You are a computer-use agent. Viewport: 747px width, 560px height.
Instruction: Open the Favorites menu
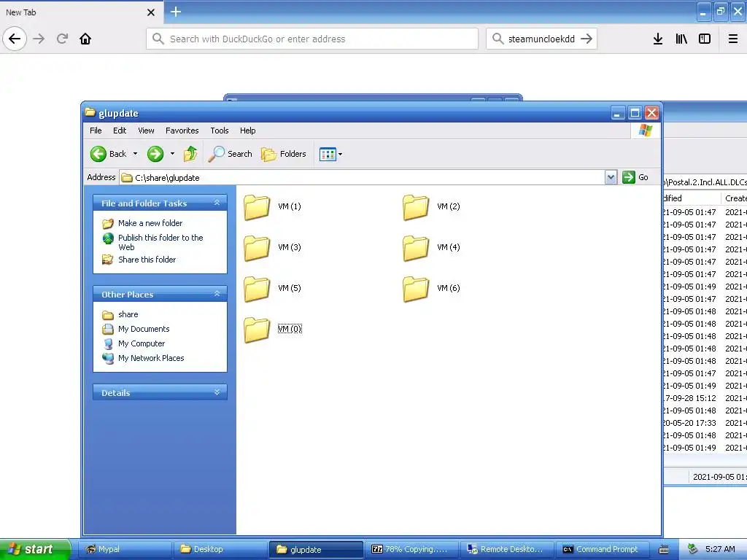[182, 131]
